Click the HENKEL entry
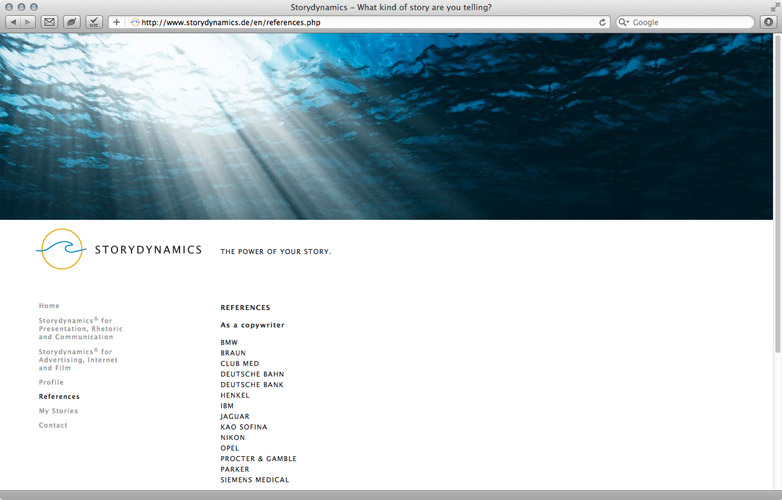The height and width of the screenshot is (500, 782). (235, 395)
